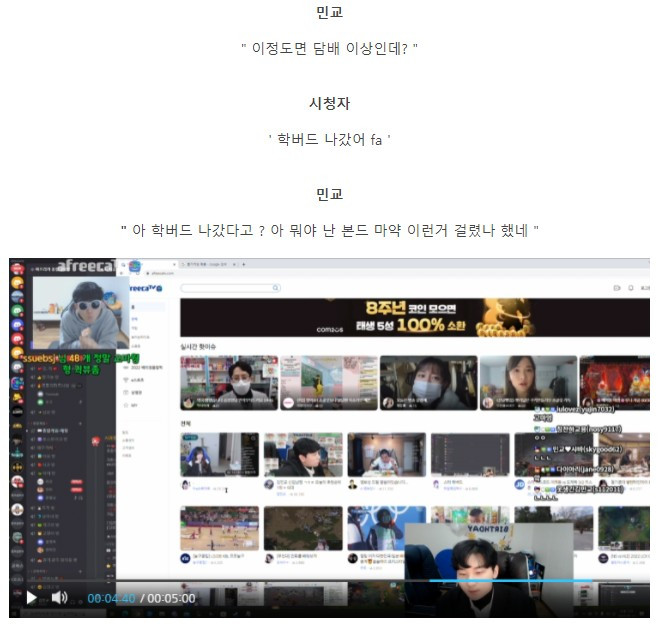Click the broadcast camera icon in the header
The image size is (660, 628).
click(x=617, y=288)
